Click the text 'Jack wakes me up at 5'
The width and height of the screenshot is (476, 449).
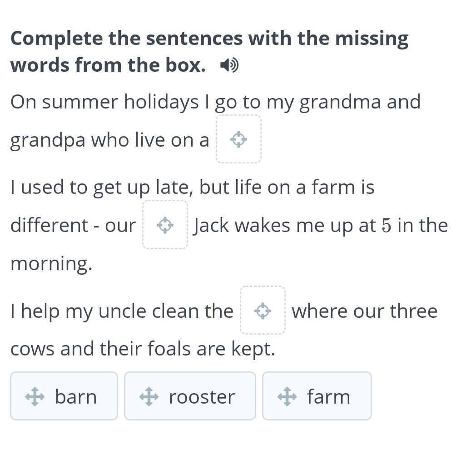pos(293,226)
